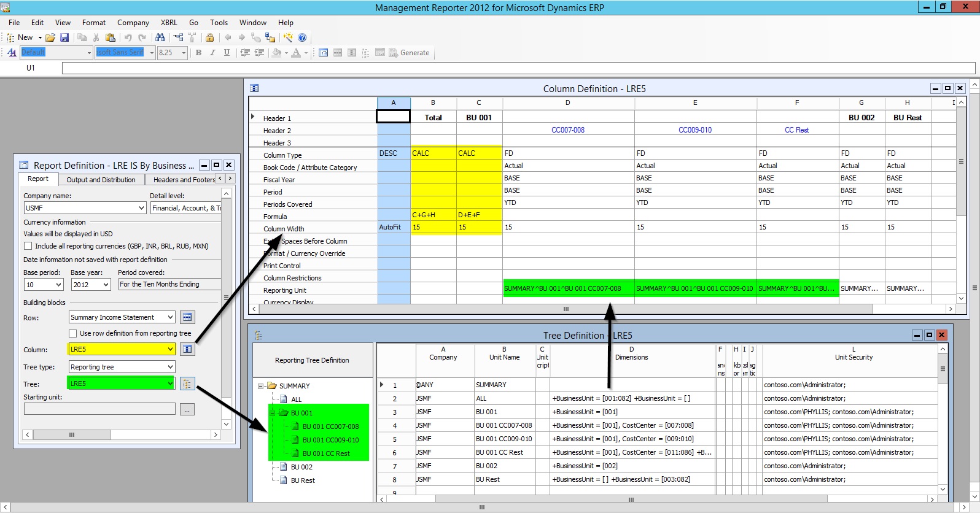This screenshot has width=980, height=513.
Task: Click the magic wand wizard icon
Action: coord(288,37)
